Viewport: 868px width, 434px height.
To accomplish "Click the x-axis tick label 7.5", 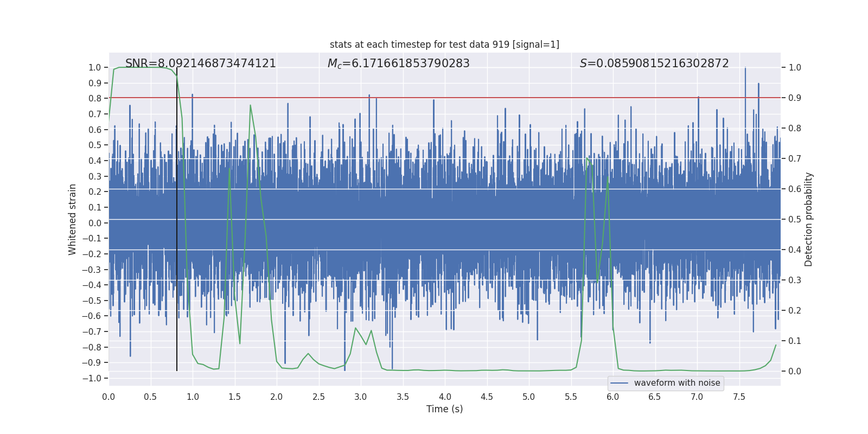I will [x=739, y=397].
